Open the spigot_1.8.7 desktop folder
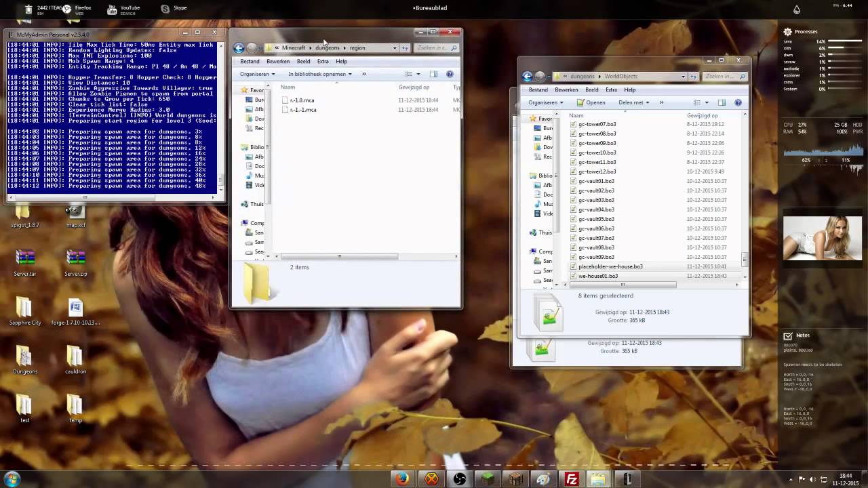This screenshot has height=488, width=868. (x=25, y=216)
